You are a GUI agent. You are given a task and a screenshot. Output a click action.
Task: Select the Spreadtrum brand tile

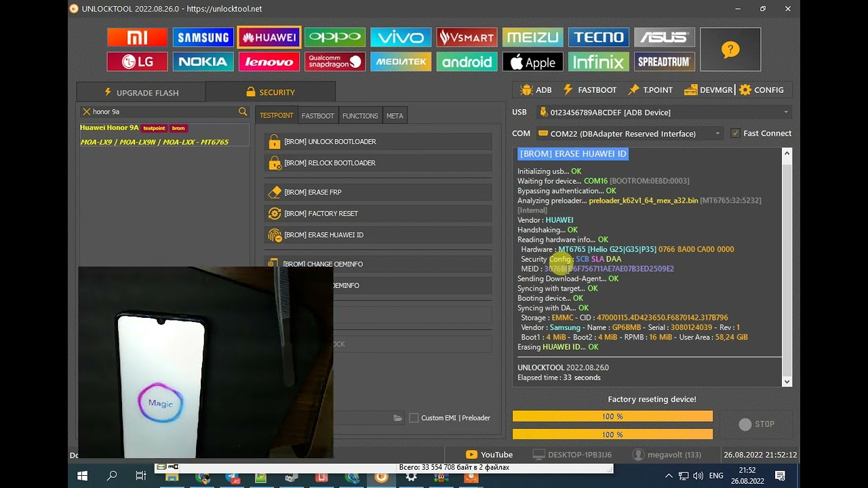click(665, 62)
